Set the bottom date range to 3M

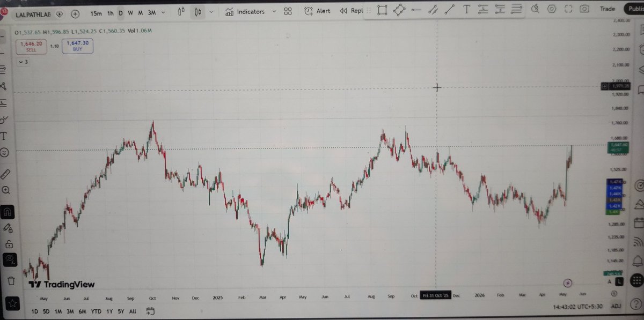coord(70,311)
